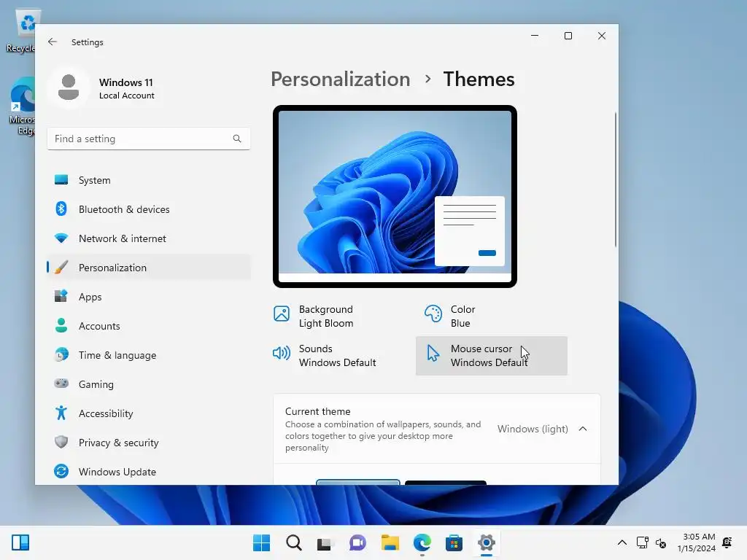Open Time & language settings

(x=149, y=355)
